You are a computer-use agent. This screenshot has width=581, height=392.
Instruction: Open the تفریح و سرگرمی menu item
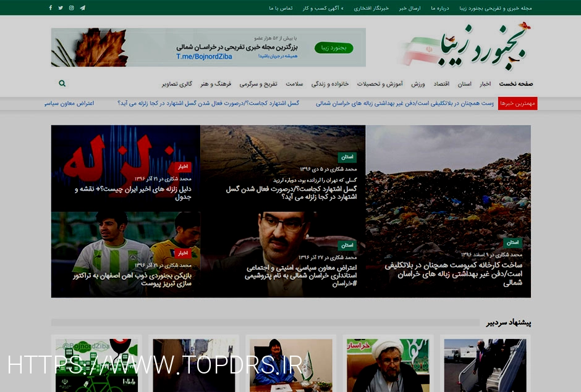[x=258, y=84]
